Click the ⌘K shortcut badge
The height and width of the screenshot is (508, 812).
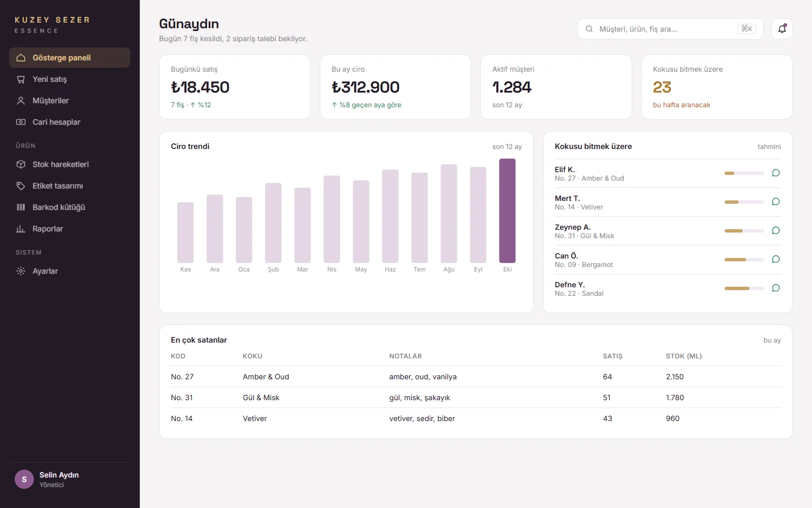click(x=747, y=29)
